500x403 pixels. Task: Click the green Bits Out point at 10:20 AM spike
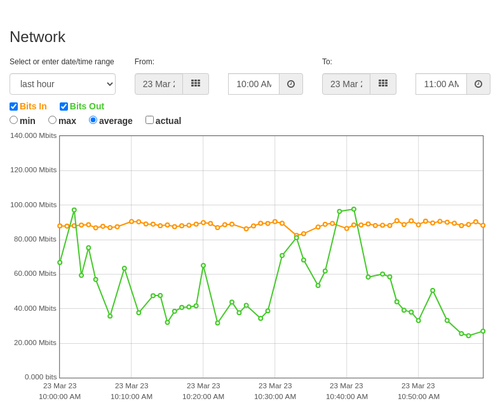point(203,266)
